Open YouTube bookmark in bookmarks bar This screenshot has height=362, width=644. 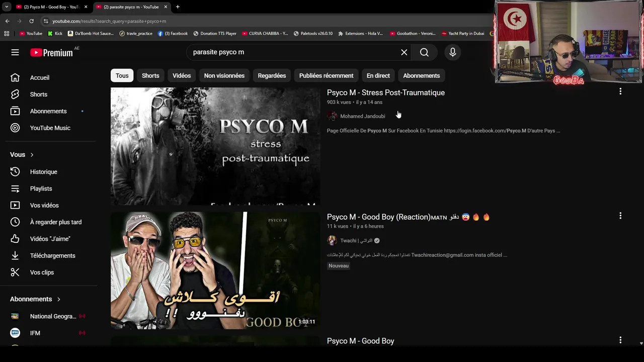click(31, 34)
